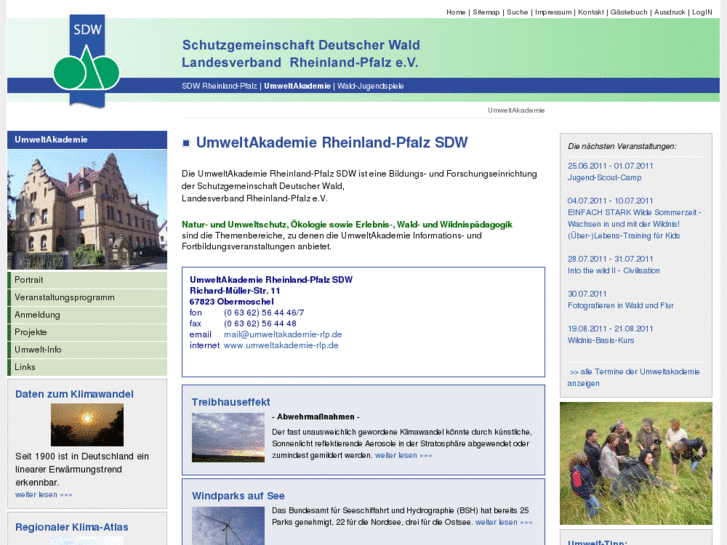
Task: Click the 04.07.2011 - 10.07.2011 date
Action: coord(610,201)
